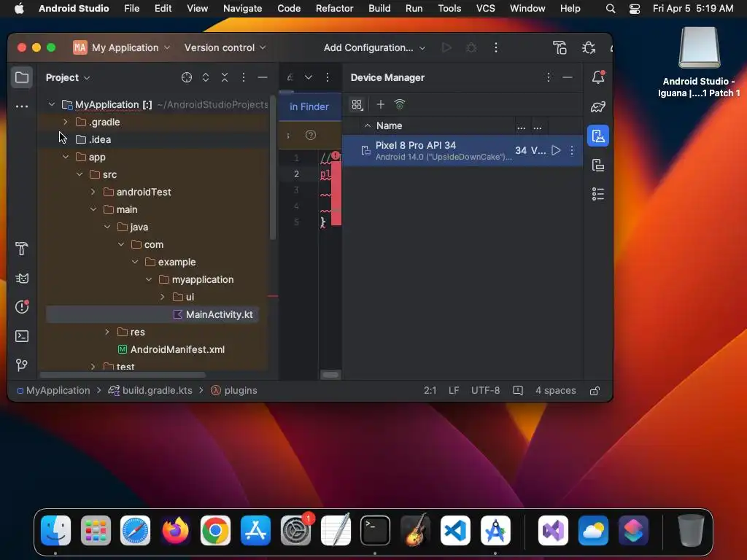Open the Git branch tool window

click(x=22, y=365)
